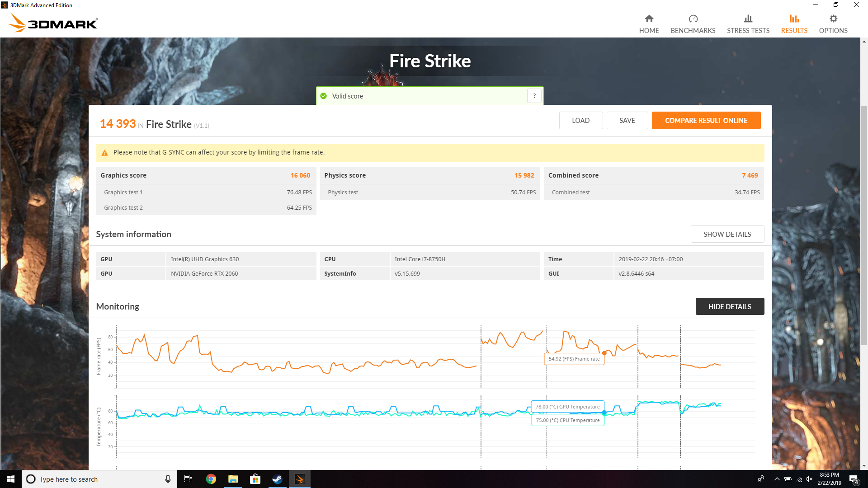868x488 pixels.
Task: Click the muted volume tray icon
Action: (810, 479)
